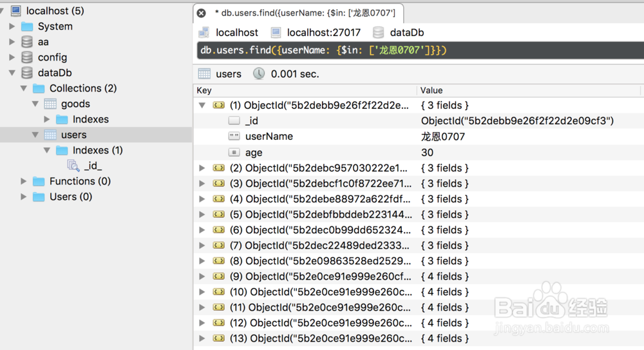Screen dimensions: 644x350
Task: Click the goods collection table icon
Action: tap(50, 104)
